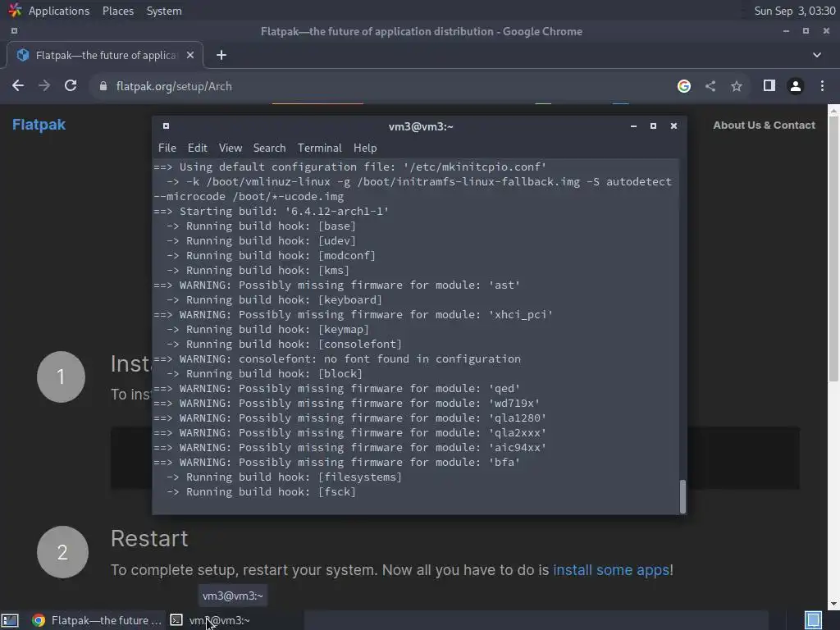Share this page using the share icon

(710, 85)
